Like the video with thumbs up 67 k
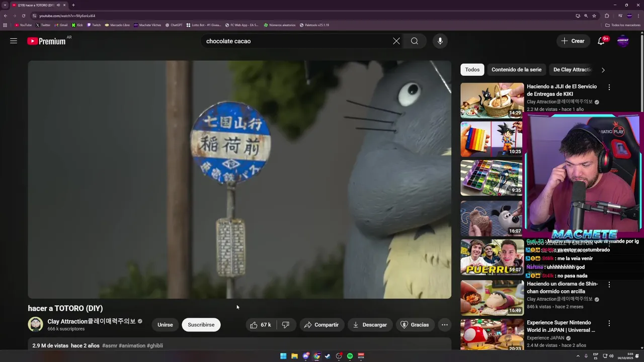 (x=261, y=325)
